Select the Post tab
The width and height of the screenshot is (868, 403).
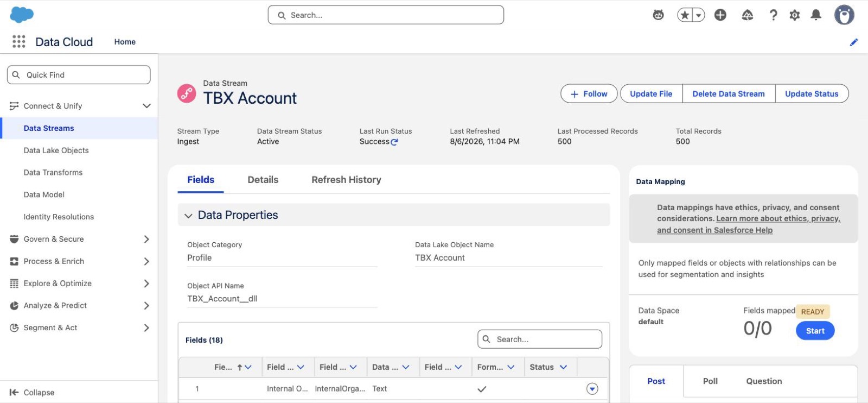(656, 381)
